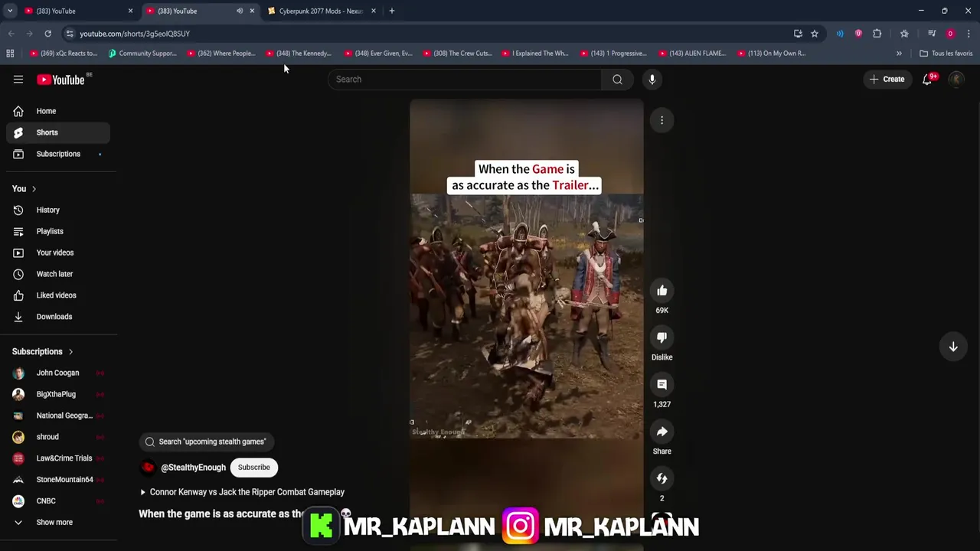Open Subscriptions in the sidebar

pyautogui.click(x=58, y=154)
